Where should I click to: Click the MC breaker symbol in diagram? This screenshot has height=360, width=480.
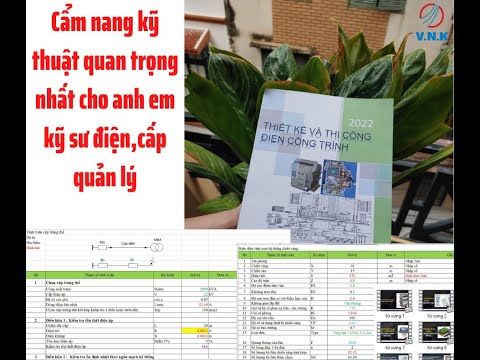102,247
